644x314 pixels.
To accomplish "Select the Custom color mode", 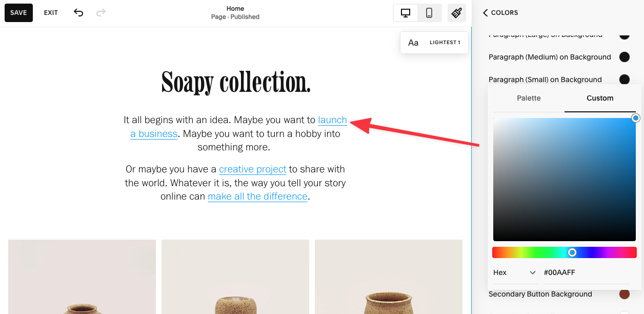I will tap(600, 98).
